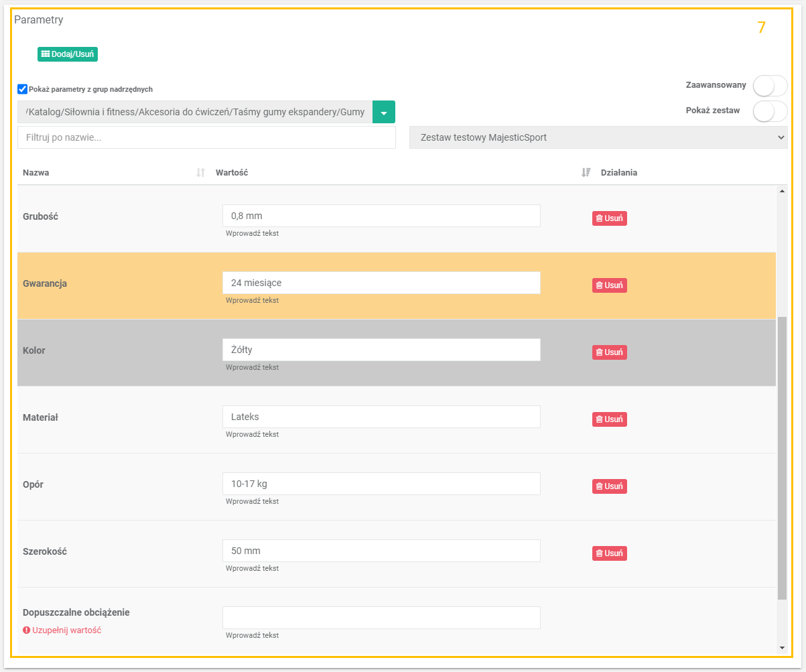Delete the Szerokość parameter row
This screenshot has height=672, width=806.
coord(609,553)
